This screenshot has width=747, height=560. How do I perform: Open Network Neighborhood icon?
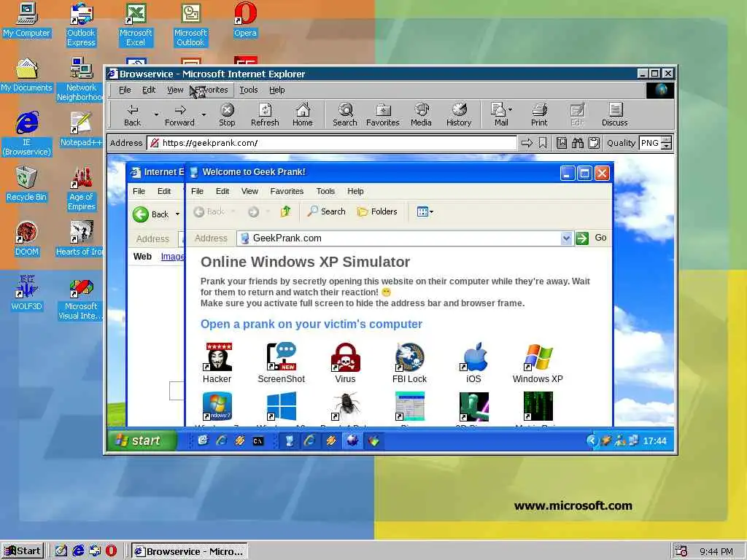click(x=81, y=79)
